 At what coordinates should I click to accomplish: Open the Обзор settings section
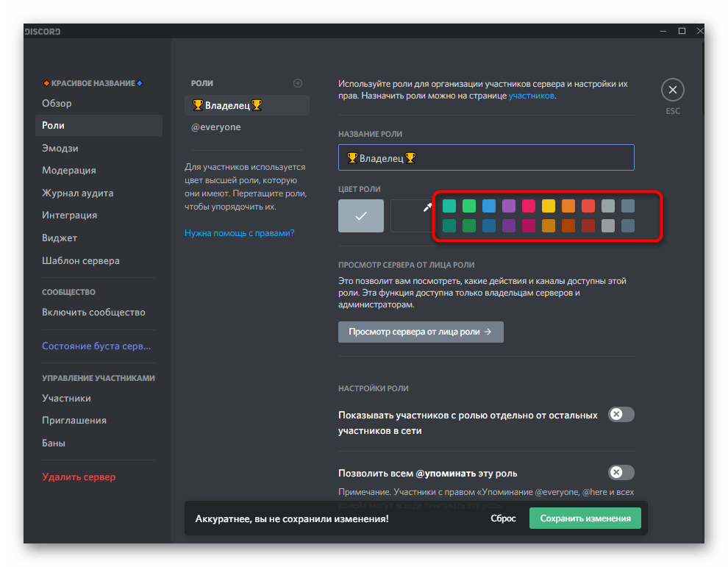(57, 103)
